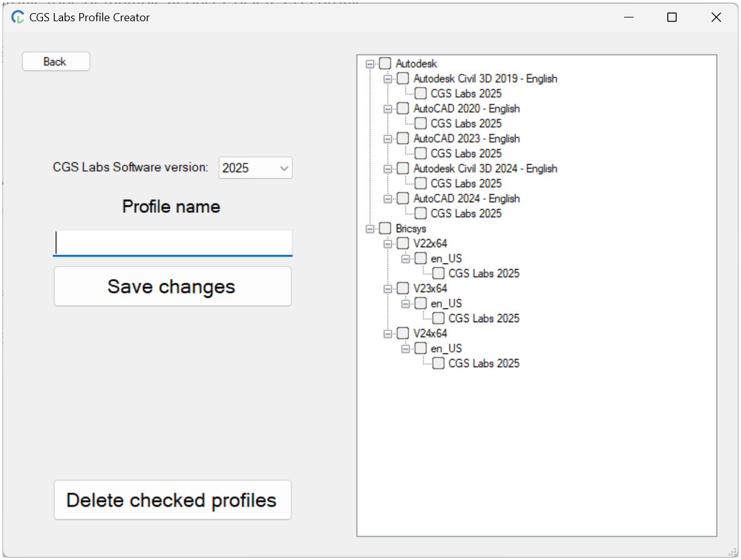
Task: Collapse Autodesk Civil 3D 2024 node
Action: click(387, 169)
